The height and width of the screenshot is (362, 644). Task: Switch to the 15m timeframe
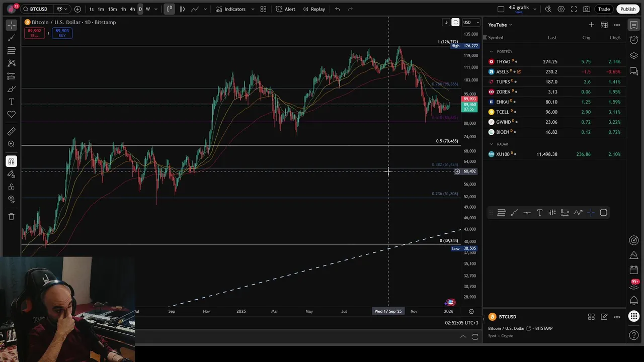112,9
